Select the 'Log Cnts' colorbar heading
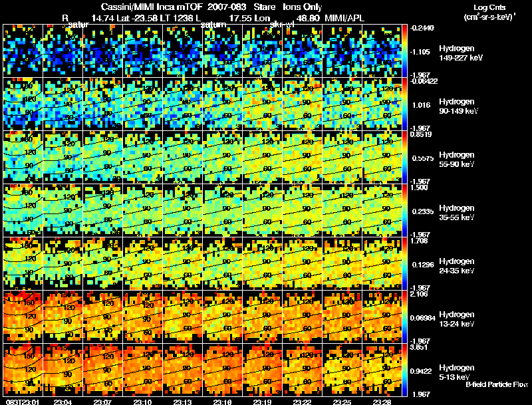The width and height of the screenshot is (532, 405). 489,7
